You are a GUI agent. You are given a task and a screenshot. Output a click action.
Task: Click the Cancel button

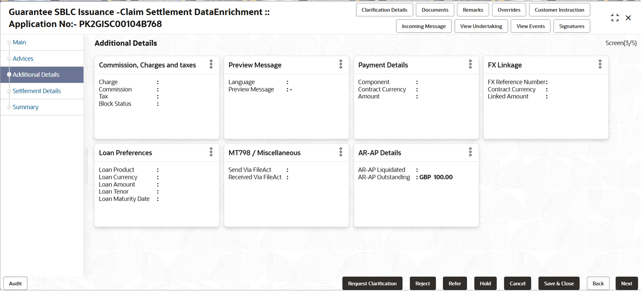tap(517, 283)
